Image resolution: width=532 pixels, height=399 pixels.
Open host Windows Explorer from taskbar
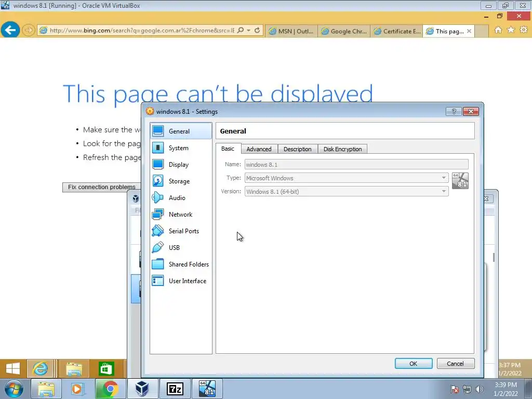tap(46, 389)
